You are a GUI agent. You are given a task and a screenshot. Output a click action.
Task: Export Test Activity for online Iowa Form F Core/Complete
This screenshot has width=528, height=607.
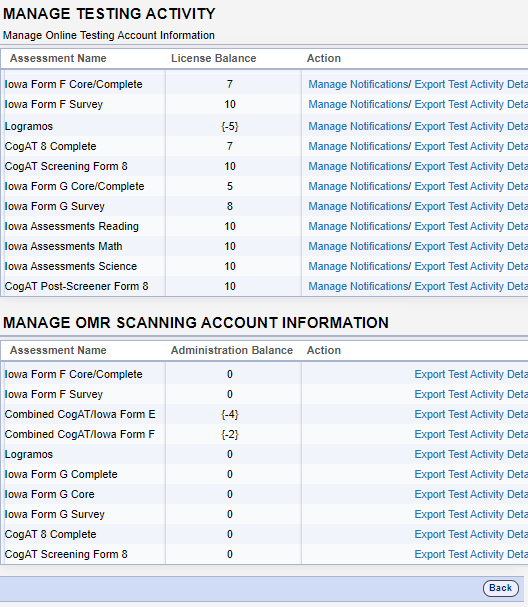(471, 84)
